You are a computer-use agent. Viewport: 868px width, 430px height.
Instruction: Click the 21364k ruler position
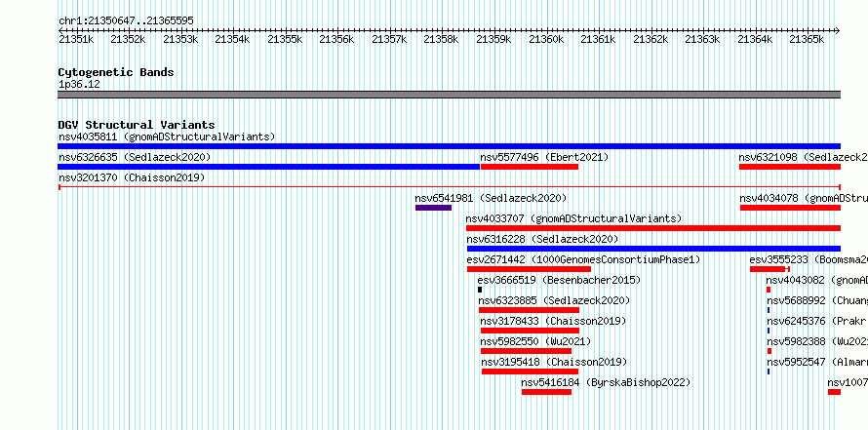pyautogui.click(x=755, y=39)
